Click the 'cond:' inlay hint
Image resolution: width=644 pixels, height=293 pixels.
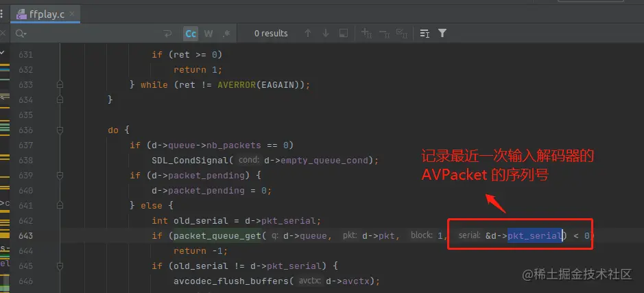[x=249, y=161]
